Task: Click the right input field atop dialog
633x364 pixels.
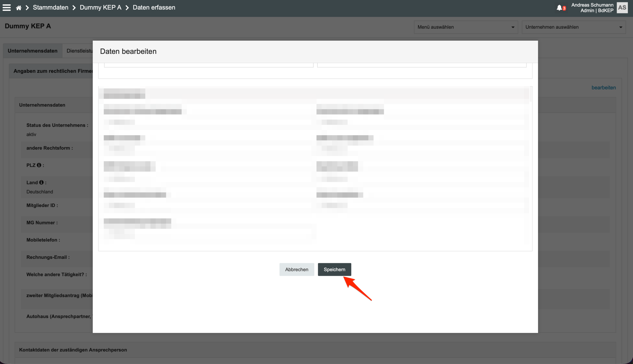Action: pos(422,65)
